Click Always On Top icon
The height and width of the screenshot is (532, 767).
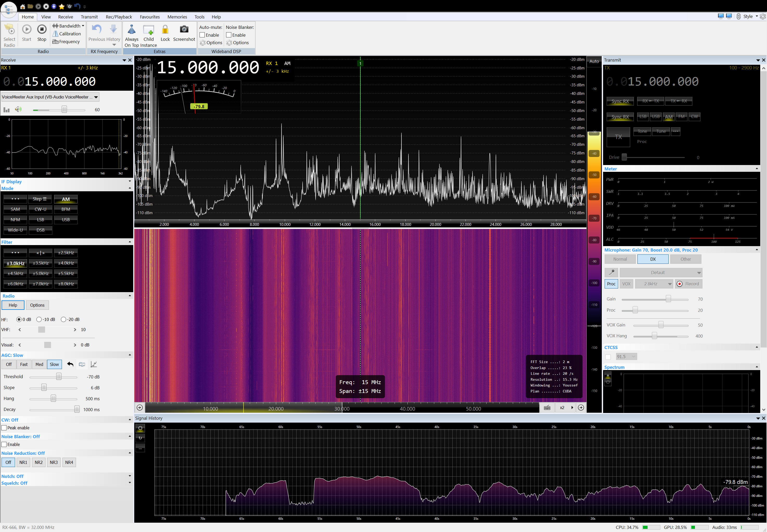(131, 30)
